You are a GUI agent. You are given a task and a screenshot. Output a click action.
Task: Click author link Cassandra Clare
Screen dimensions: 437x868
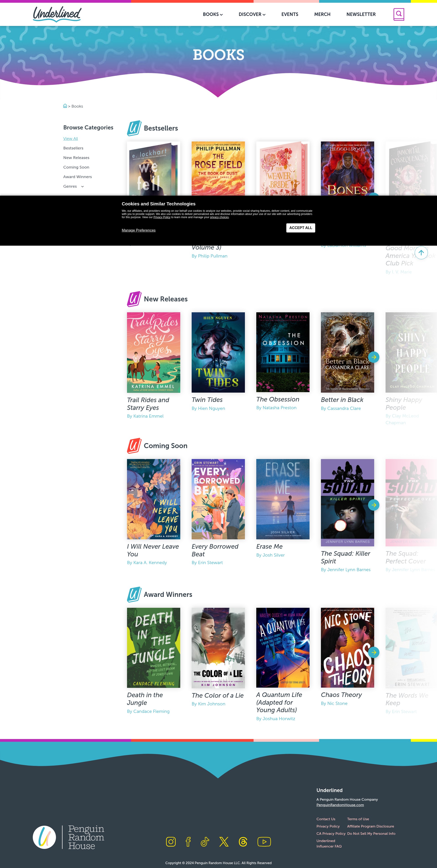344,408
